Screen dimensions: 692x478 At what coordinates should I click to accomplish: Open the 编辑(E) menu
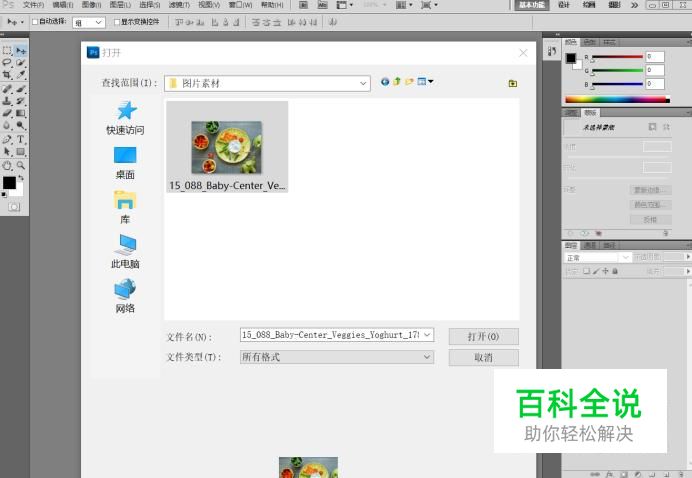63,5
